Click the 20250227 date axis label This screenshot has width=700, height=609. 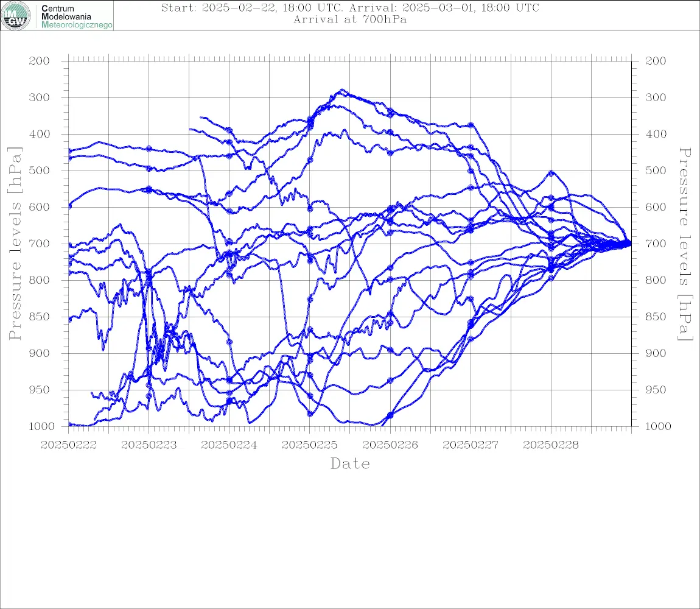(471, 445)
